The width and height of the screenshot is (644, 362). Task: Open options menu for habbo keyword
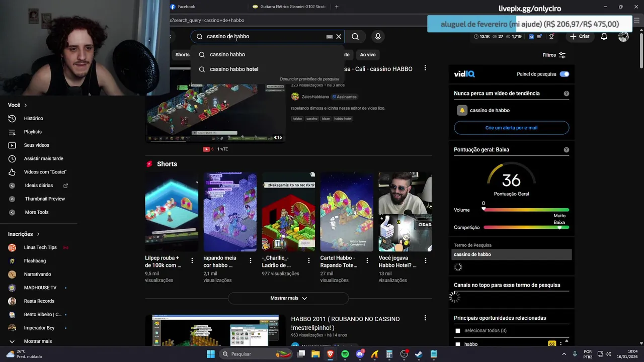(x=561, y=344)
